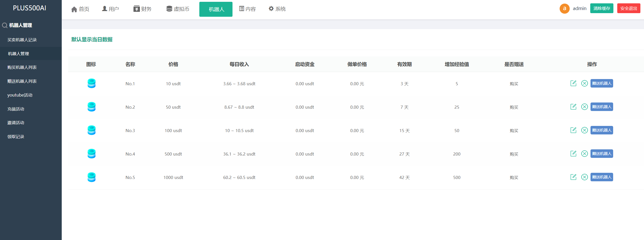Viewport: 644px width, 240px height.
Task: Switch to the 虚拟币 menu
Action: (x=178, y=9)
